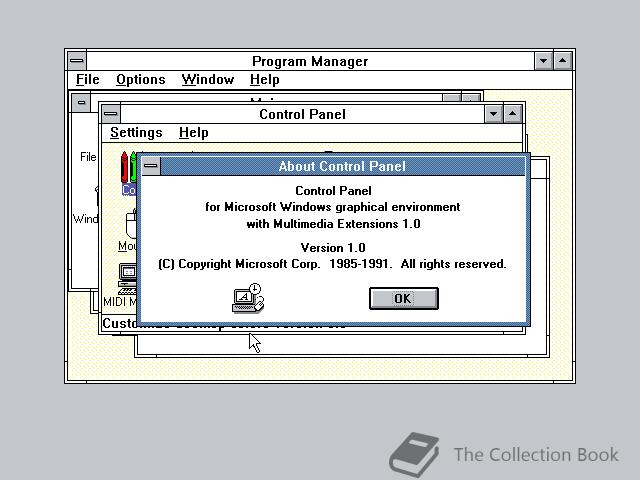Screen dimensions: 640x480
Task: Open Program Manager control menu box
Action: click(77, 61)
